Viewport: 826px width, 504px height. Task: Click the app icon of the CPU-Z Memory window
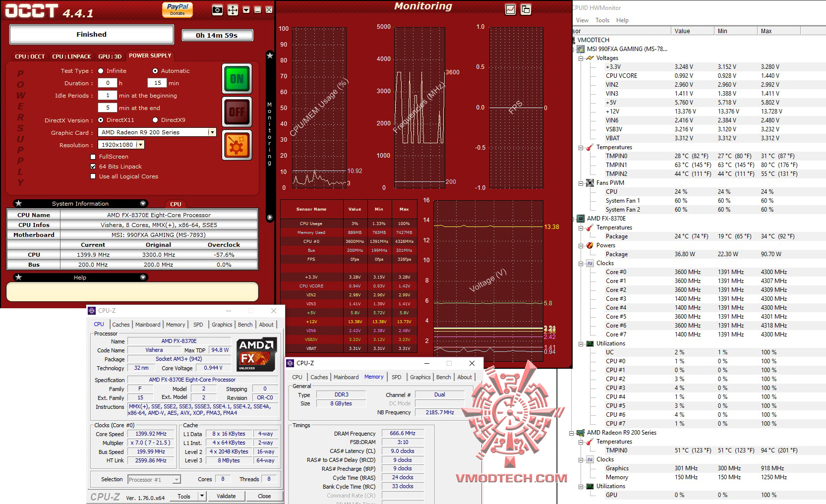click(290, 363)
